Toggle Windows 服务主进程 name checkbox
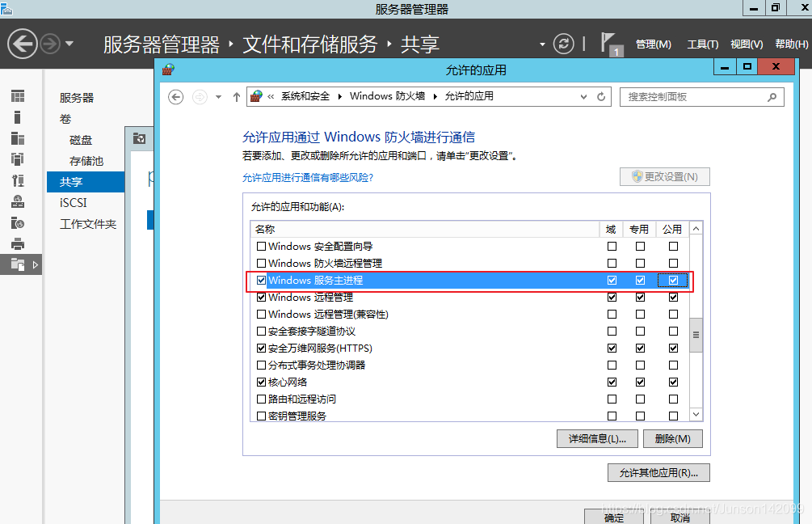 (x=262, y=281)
